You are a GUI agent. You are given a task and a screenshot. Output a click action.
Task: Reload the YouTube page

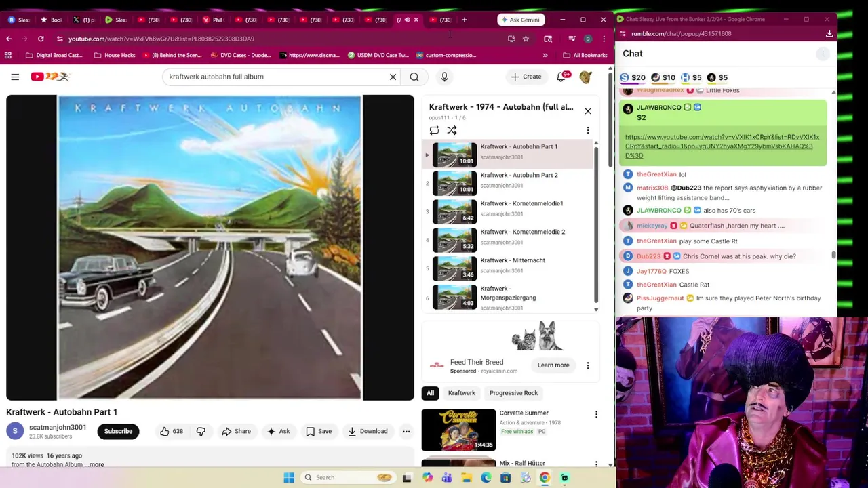pyautogui.click(x=41, y=39)
